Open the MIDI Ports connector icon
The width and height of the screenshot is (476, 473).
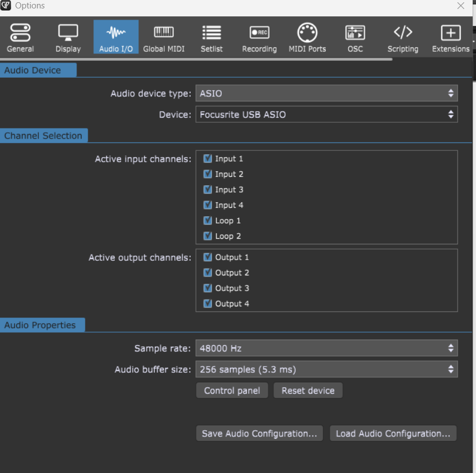[x=307, y=33]
